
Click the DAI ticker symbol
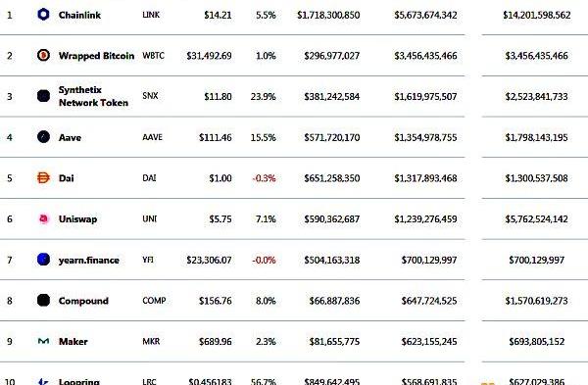[x=149, y=178]
